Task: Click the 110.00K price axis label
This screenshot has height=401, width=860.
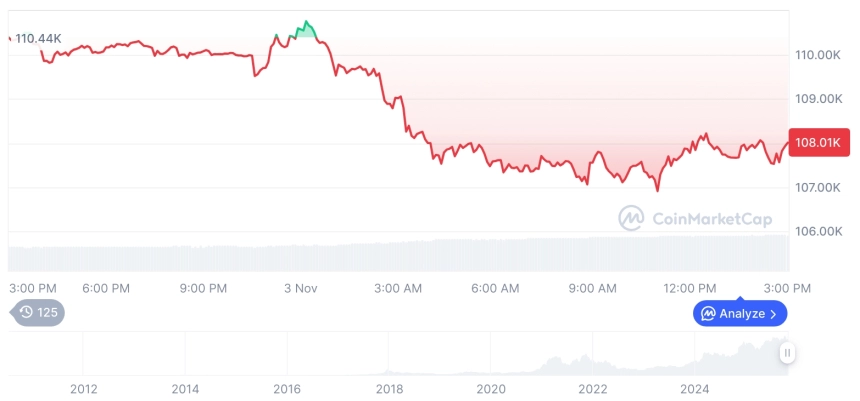Action: [816, 55]
